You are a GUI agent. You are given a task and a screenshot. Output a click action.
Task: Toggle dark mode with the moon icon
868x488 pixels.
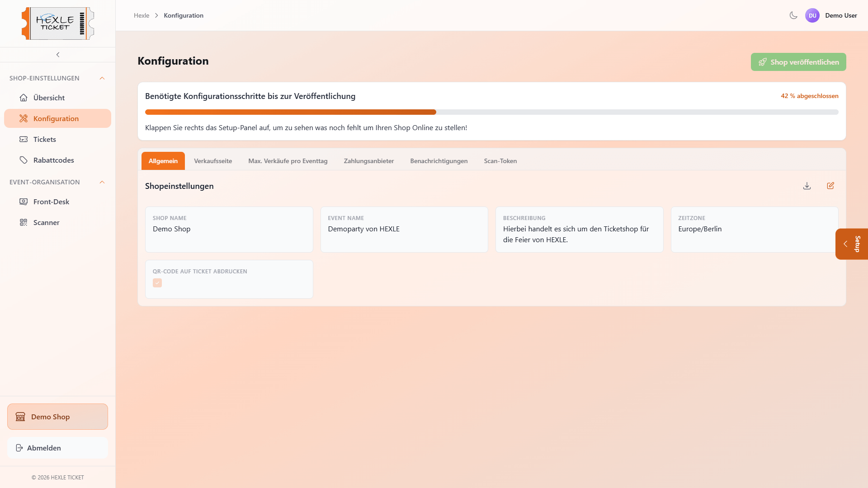click(793, 15)
